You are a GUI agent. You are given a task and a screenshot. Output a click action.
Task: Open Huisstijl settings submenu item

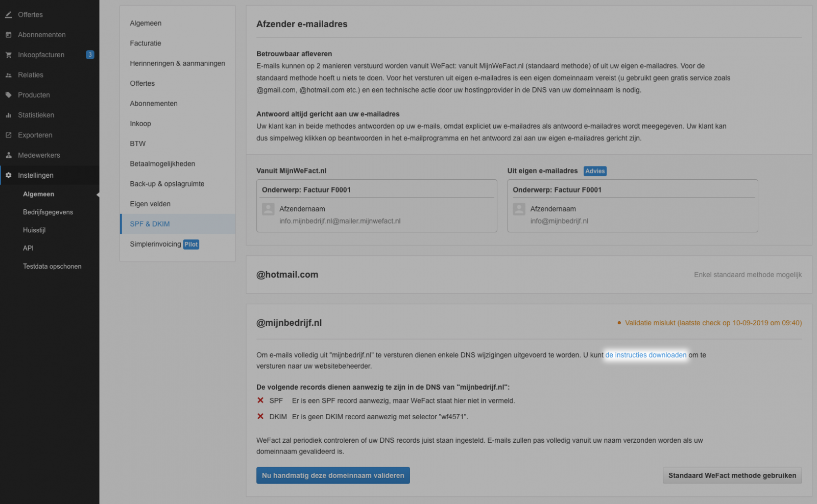pos(34,230)
